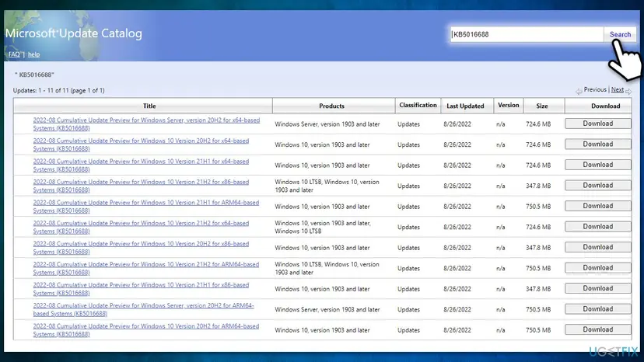Download Windows 10 20H2 ARM64 update
This screenshot has height=362, width=644.
click(597, 329)
